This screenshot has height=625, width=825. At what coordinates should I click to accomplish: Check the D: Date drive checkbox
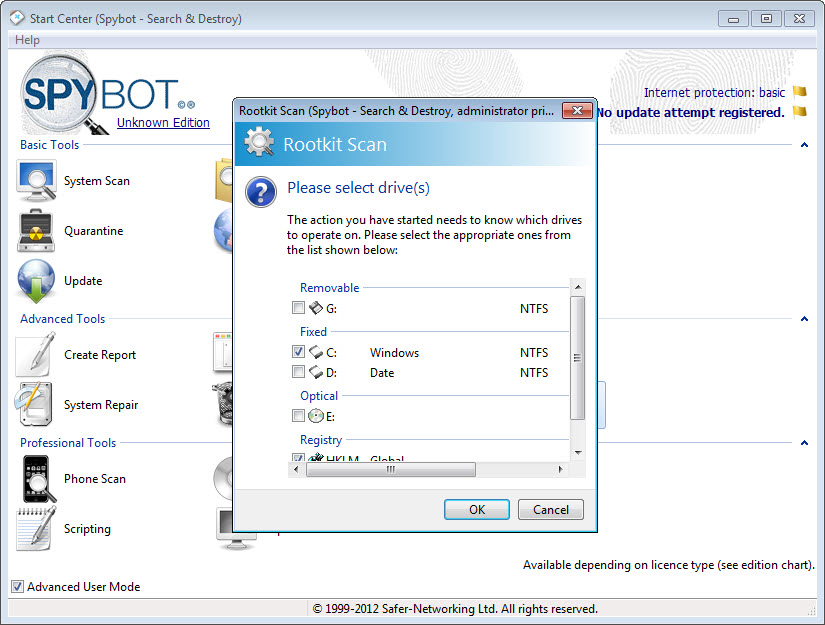click(x=298, y=372)
